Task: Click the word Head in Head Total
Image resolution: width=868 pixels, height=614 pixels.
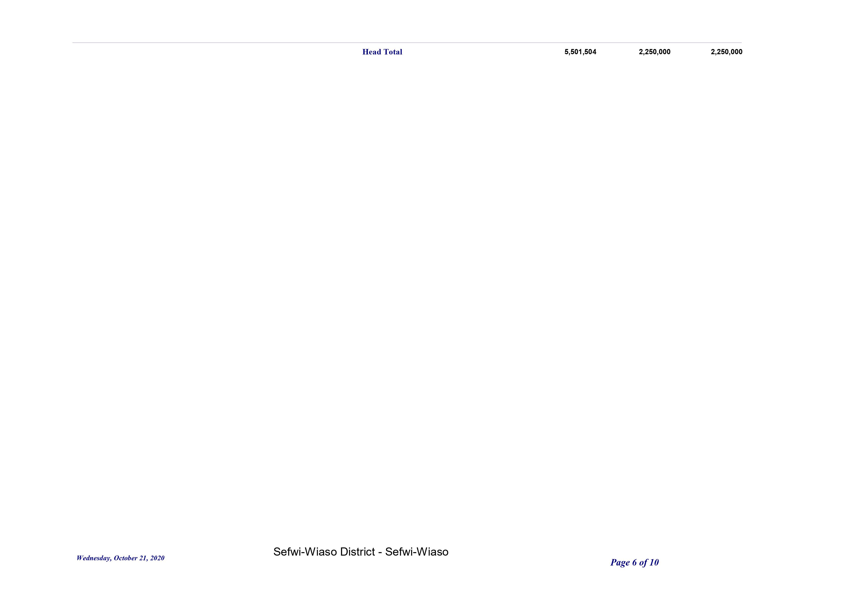Action: [372, 52]
